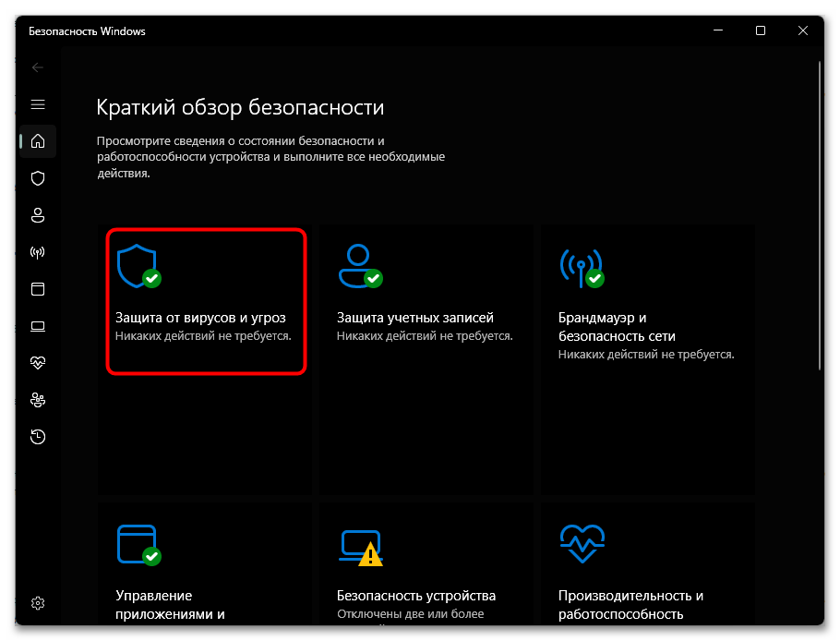The width and height of the screenshot is (840, 641).
Task: Maximize the Windows Security window
Action: click(x=761, y=30)
